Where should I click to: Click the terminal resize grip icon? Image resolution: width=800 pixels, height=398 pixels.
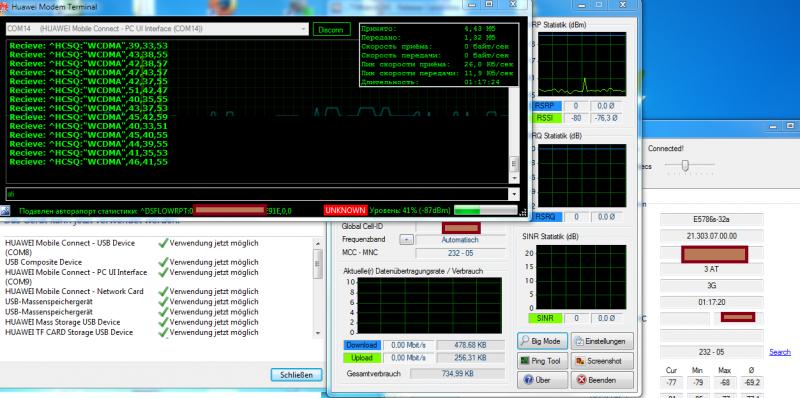coord(523,211)
